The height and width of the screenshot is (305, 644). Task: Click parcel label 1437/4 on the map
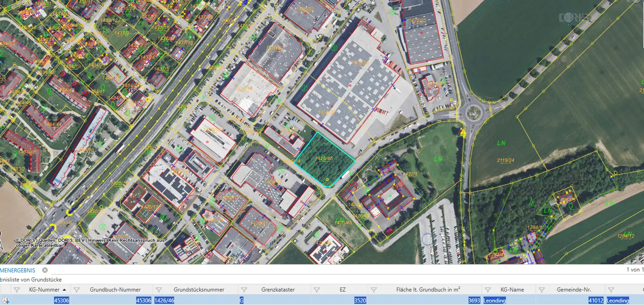tap(148, 57)
